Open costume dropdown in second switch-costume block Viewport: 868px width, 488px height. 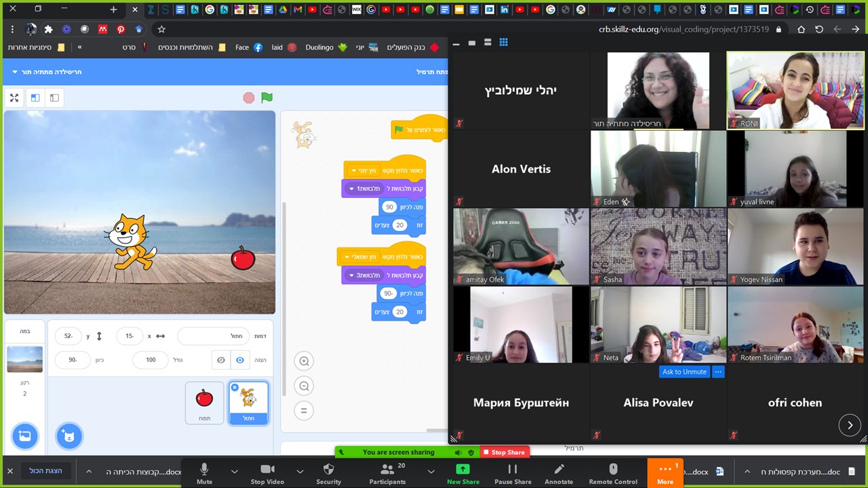366,275
